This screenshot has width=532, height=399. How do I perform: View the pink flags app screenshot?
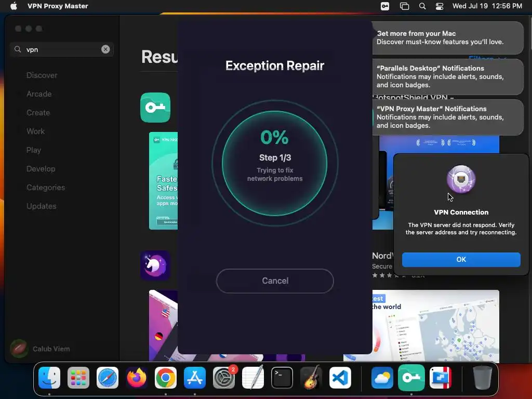click(163, 325)
